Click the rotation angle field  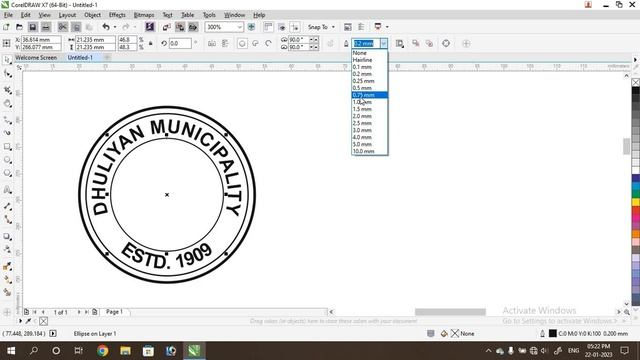[180, 43]
